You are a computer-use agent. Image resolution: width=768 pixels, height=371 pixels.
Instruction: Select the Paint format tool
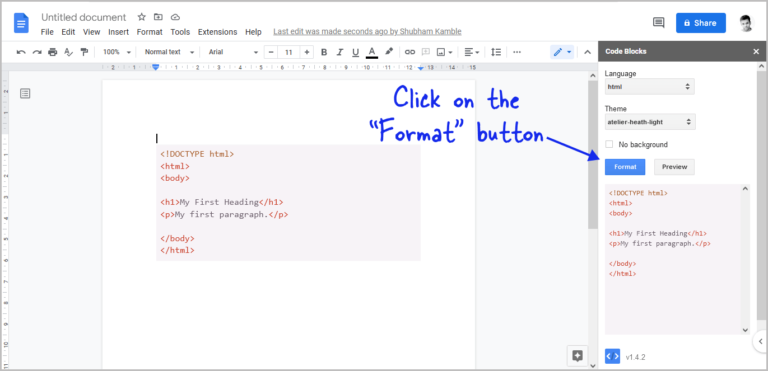point(84,52)
